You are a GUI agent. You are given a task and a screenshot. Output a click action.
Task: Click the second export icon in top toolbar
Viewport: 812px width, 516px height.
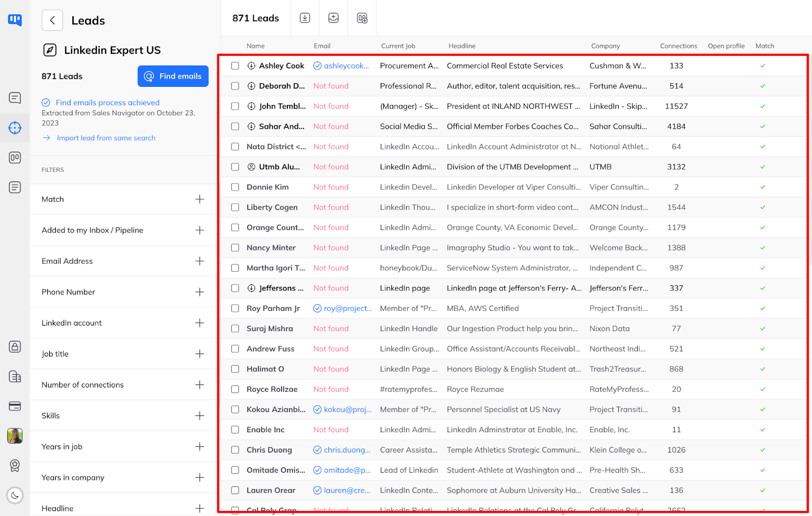point(333,18)
